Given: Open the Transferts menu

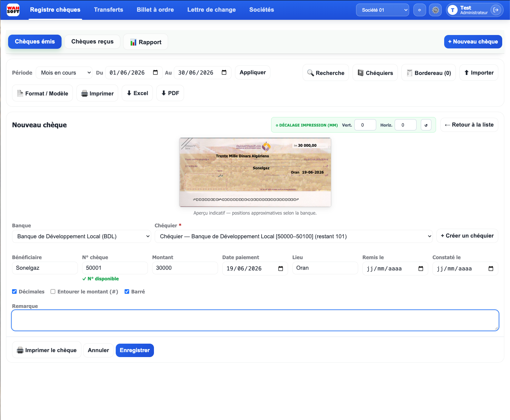Looking at the screenshot, I should (109, 10).
